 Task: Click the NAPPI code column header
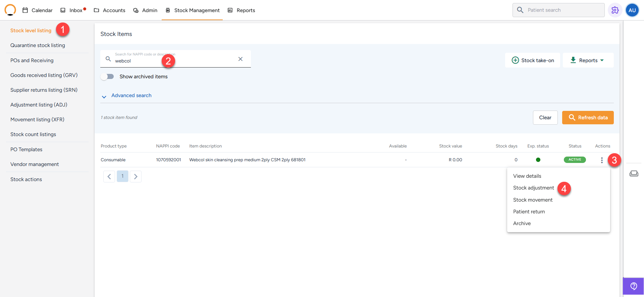click(x=168, y=146)
